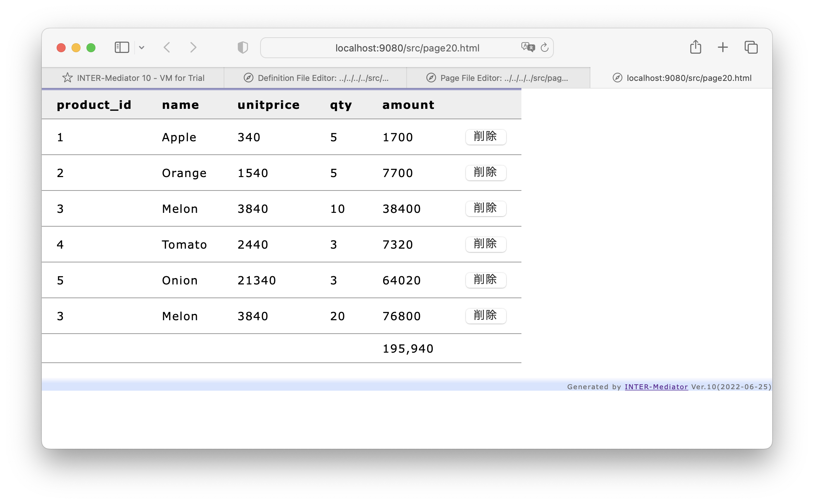
Task: Open the sidebar options dropdown chevron
Action: pos(142,47)
